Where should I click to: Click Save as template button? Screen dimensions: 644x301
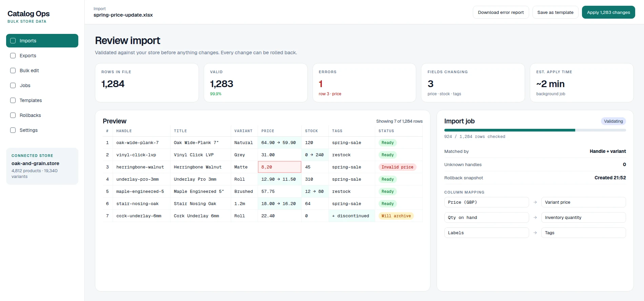coord(555,12)
